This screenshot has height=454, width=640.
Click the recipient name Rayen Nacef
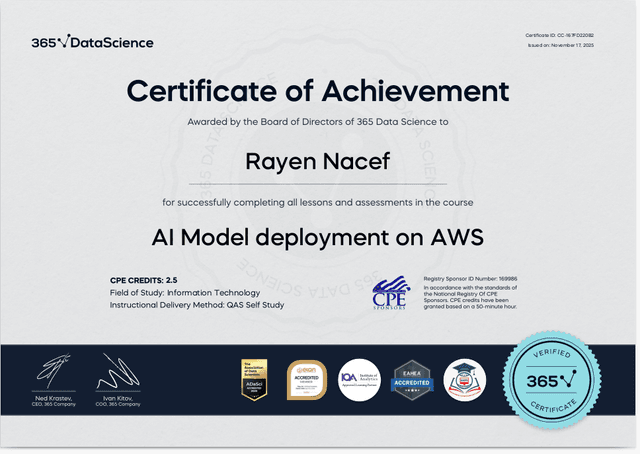318,161
